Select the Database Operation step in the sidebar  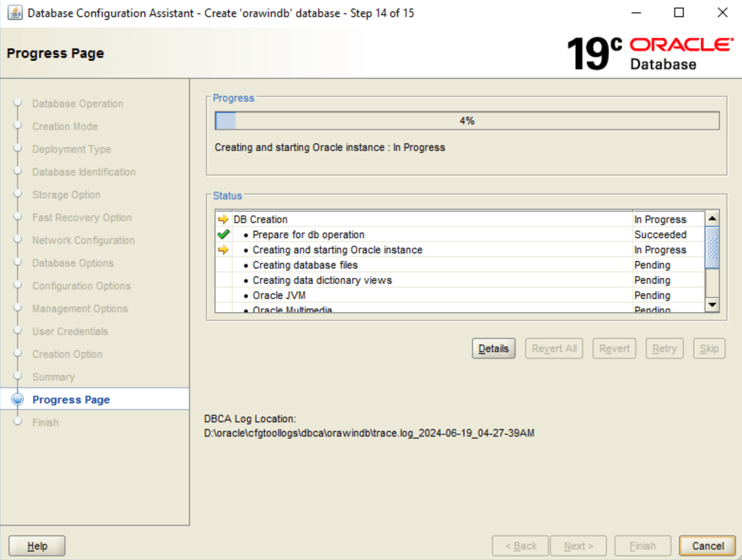[77, 104]
